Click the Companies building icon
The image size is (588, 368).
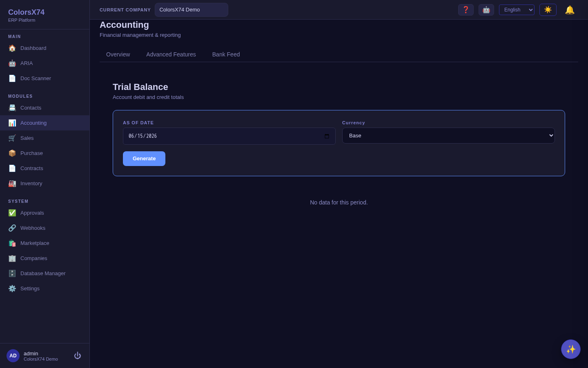coord(12,258)
